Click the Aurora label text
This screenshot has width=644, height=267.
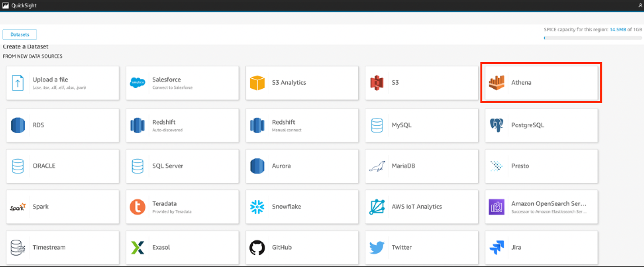pyautogui.click(x=281, y=166)
